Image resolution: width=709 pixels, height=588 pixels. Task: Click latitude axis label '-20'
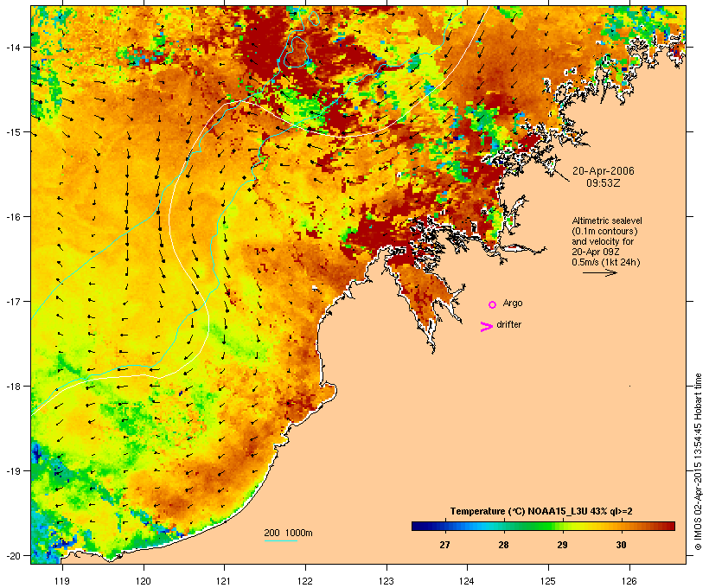pos(12,555)
